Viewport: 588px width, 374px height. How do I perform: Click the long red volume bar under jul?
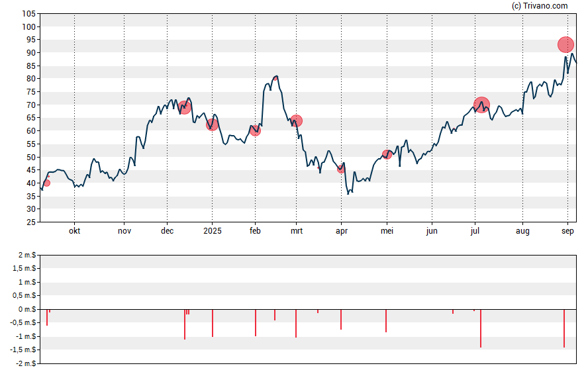point(481,328)
